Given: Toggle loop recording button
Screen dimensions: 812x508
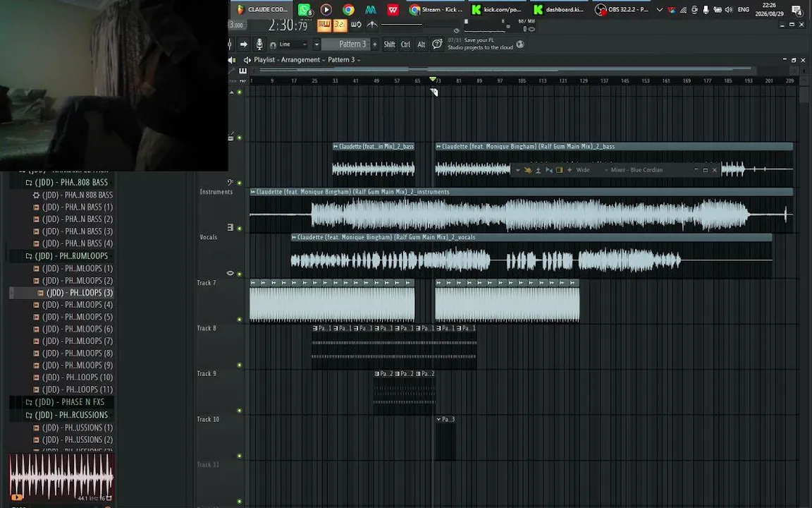Looking at the screenshot, I should (x=356, y=25).
